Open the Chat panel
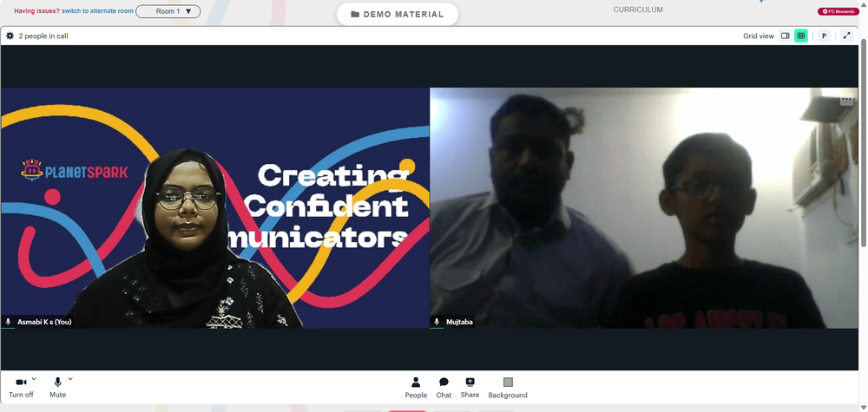This screenshot has width=868, height=412. pos(444,388)
